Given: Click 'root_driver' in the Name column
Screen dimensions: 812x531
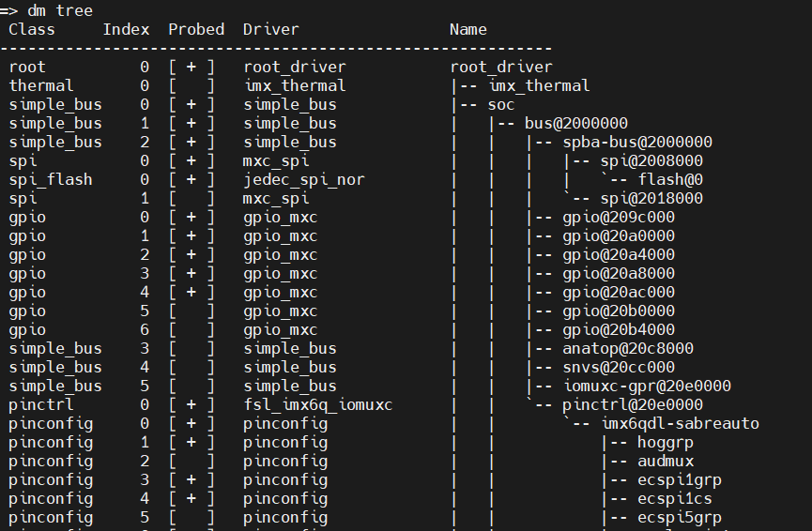Looking at the screenshot, I should [501, 68].
